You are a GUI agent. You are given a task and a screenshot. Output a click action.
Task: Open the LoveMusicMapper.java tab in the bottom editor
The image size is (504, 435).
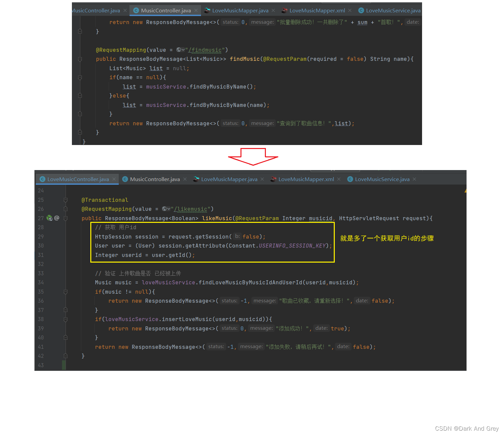(x=229, y=179)
